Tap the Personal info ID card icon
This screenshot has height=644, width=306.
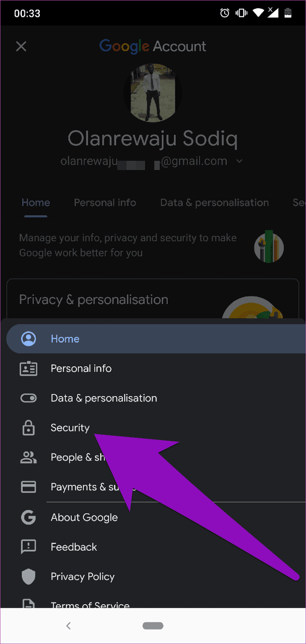(29, 368)
